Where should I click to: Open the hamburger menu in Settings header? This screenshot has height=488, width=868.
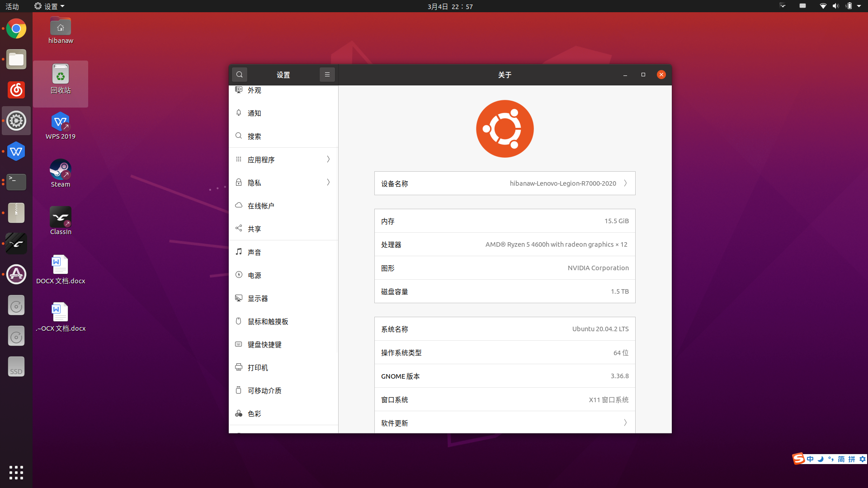327,75
